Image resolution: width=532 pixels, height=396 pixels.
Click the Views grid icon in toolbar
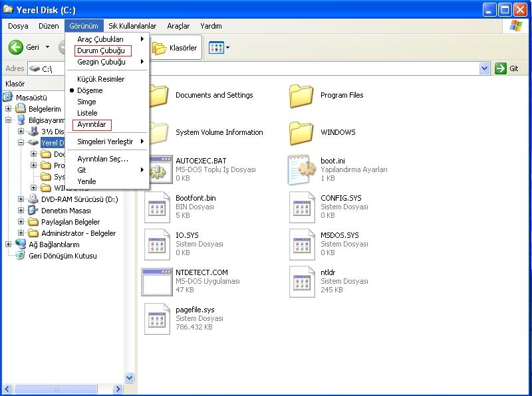coord(216,48)
